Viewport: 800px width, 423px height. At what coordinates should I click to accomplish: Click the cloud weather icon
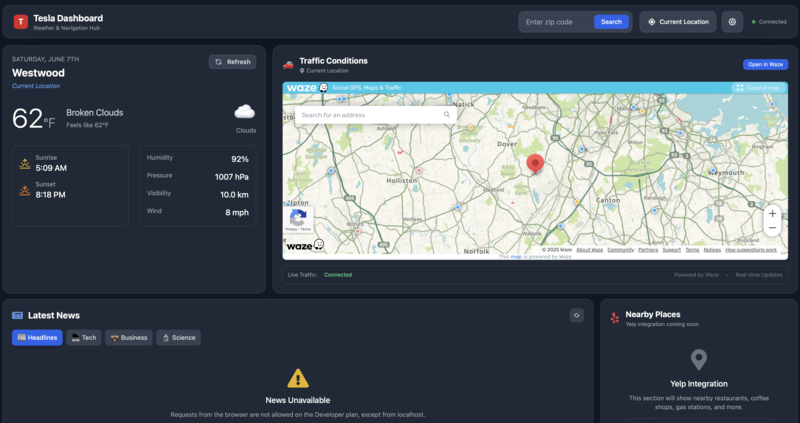click(245, 112)
